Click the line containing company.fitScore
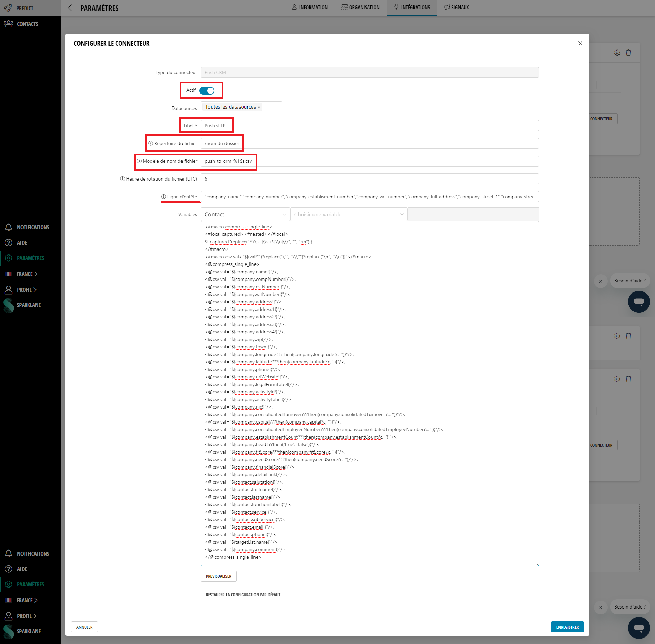 point(275,452)
